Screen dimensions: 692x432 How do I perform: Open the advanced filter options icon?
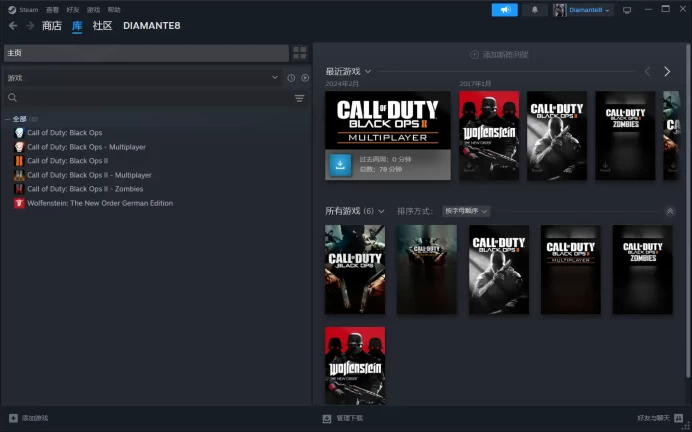(299, 98)
